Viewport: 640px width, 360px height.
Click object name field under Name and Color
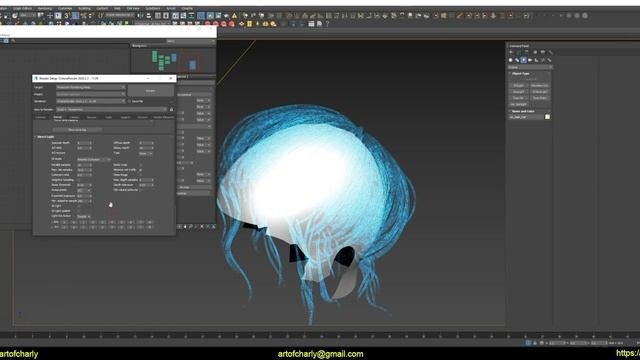click(526, 117)
